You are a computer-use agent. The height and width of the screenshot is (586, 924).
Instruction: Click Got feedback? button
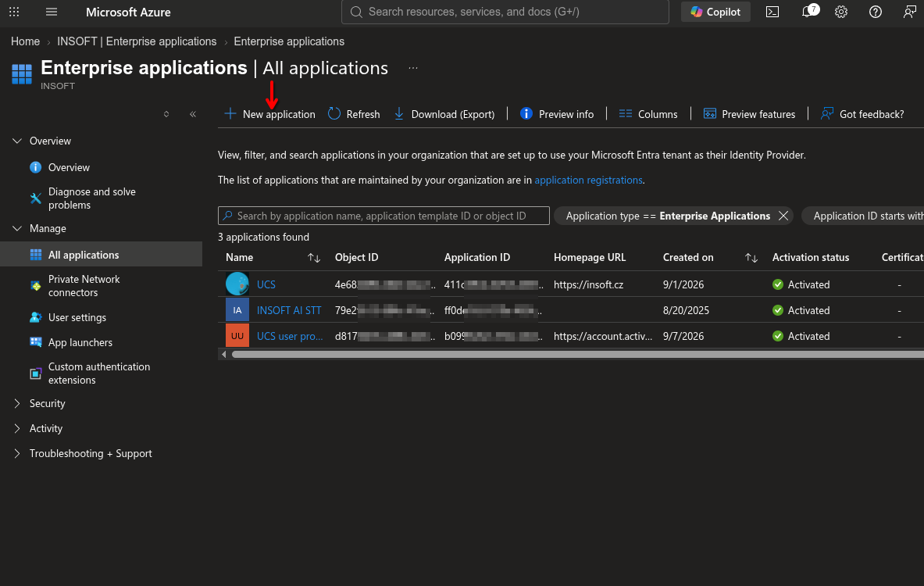(862, 114)
